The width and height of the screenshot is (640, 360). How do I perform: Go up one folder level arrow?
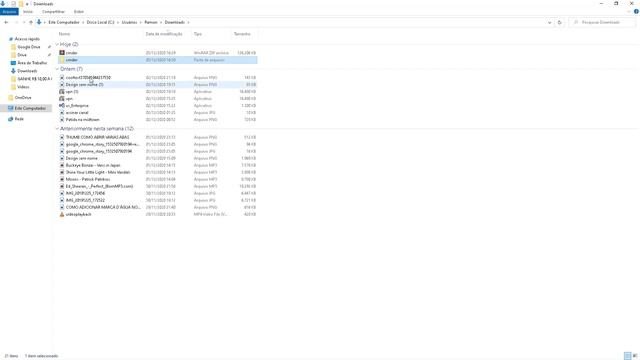(31, 22)
